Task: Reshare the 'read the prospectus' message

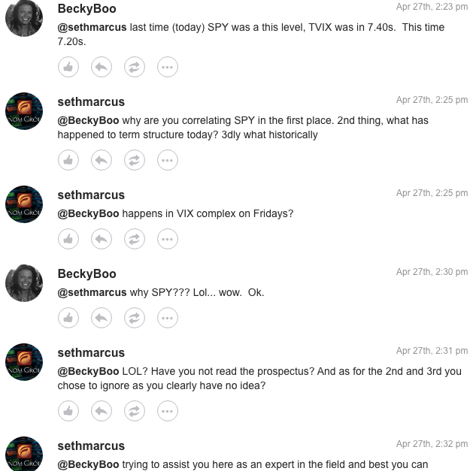Action: tap(135, 411)
